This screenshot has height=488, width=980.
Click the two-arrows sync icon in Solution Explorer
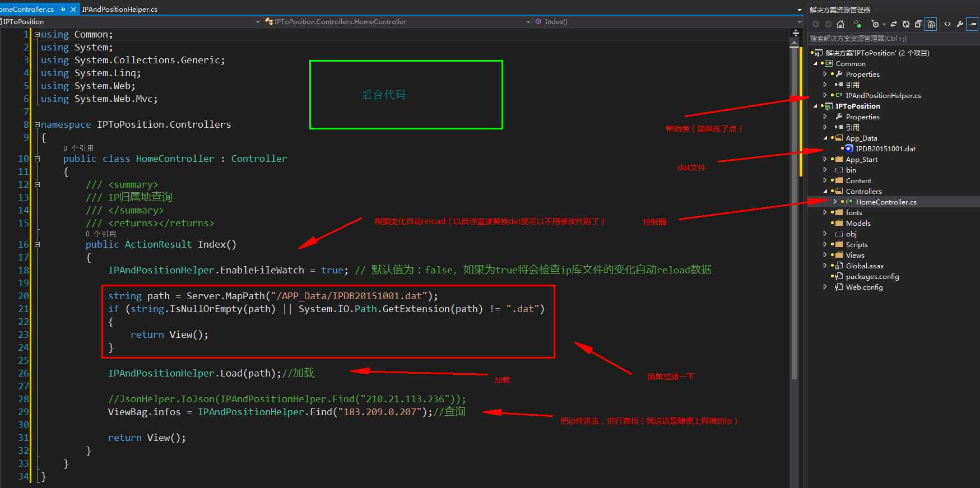894,24
